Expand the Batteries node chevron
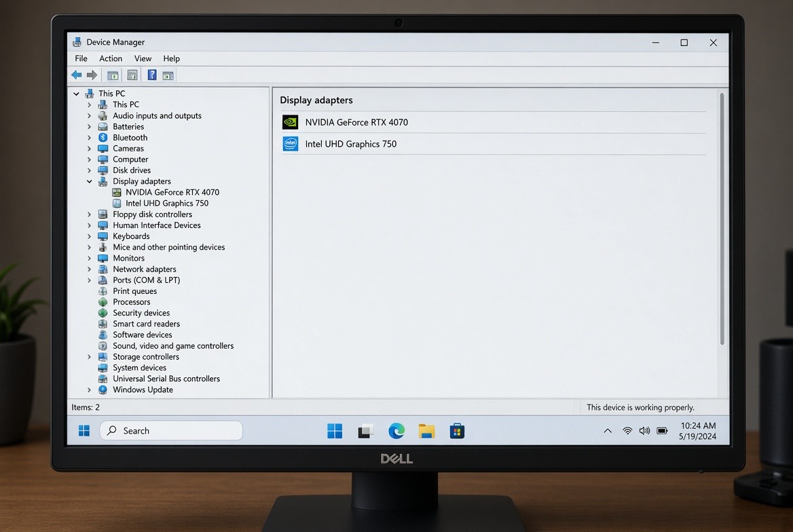 [x=90, y=127]
